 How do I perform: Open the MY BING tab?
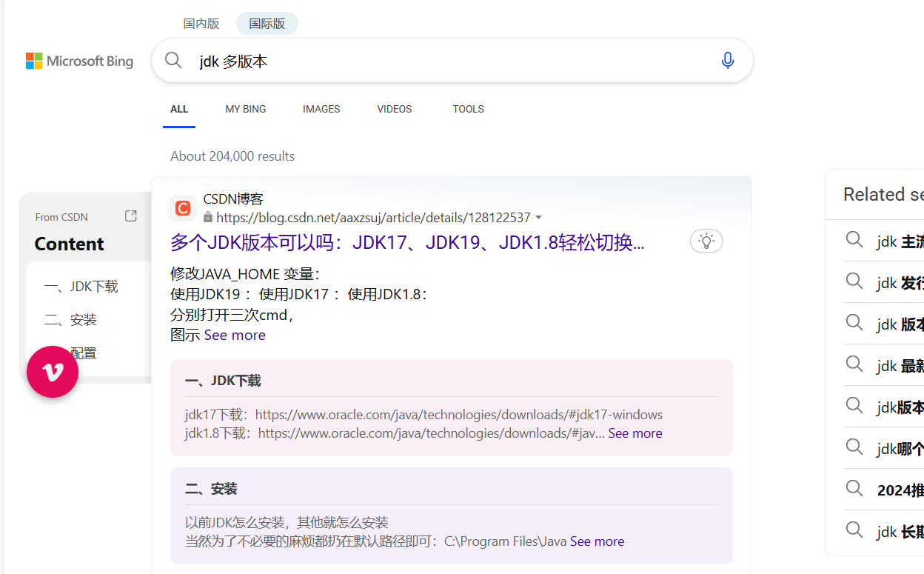click(x=246, y=109)
